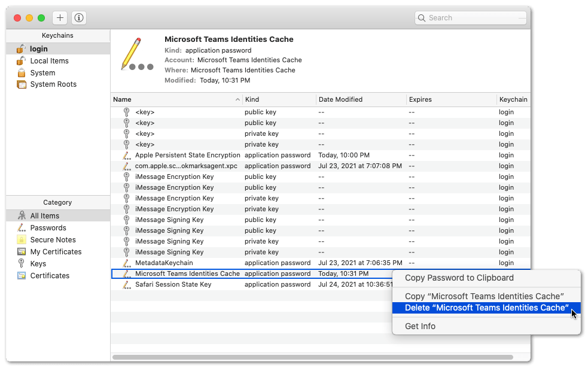This screenshot has width=588, height=371.
Task: Choose Delete "Microsoft Teams Identities Cache"
Action: [486, 308]
